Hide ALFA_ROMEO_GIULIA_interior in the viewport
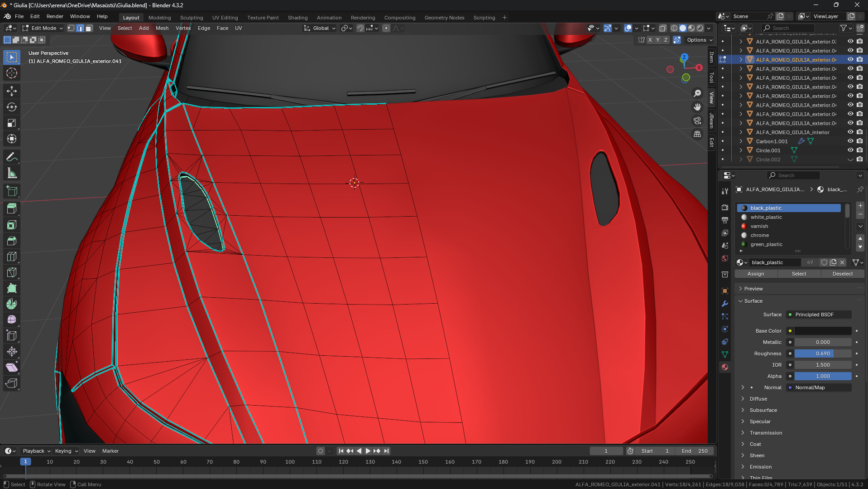 click(x=850, y=132)
